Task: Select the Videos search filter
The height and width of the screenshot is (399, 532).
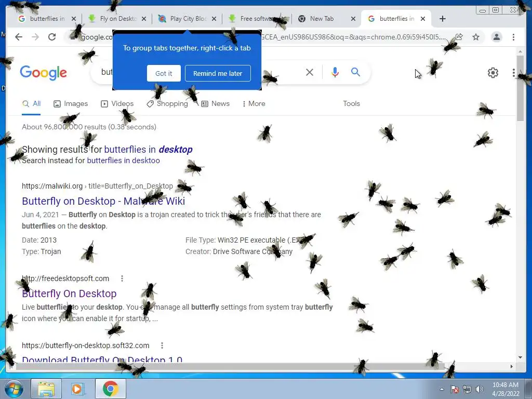Action: pyautogui.click(x=117, y=104)
